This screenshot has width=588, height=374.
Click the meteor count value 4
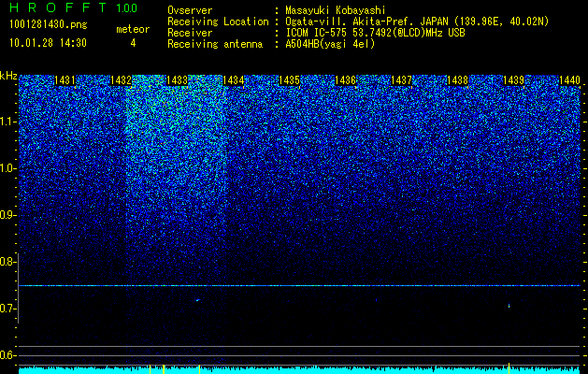click(x=133, y=43)
